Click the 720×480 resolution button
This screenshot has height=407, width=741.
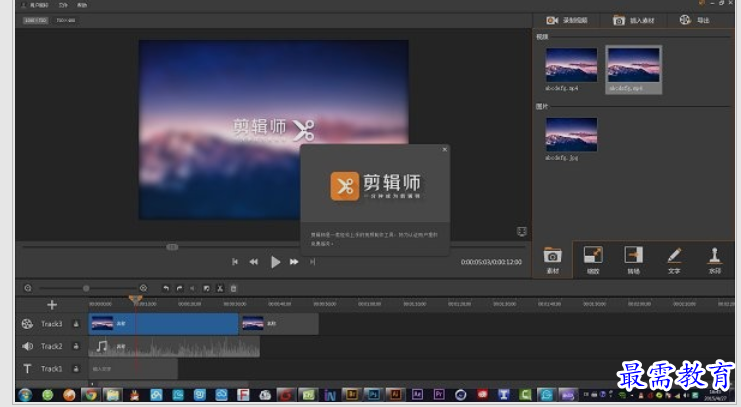66,21
